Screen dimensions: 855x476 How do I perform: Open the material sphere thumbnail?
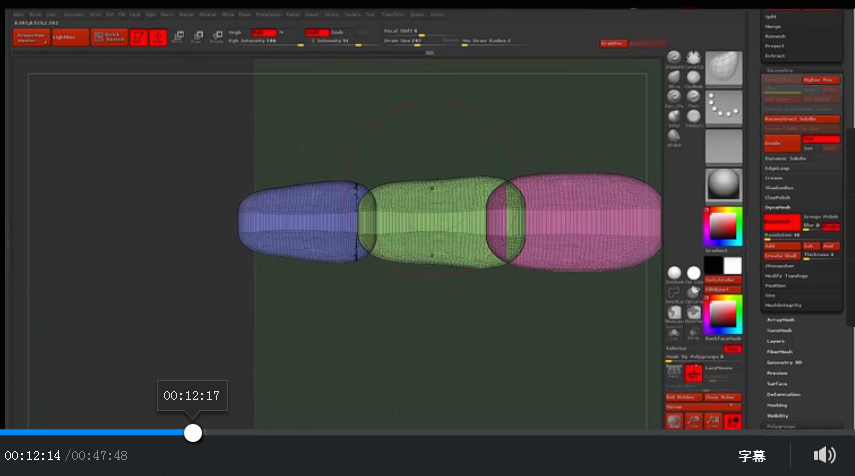[x=723, y=184]
